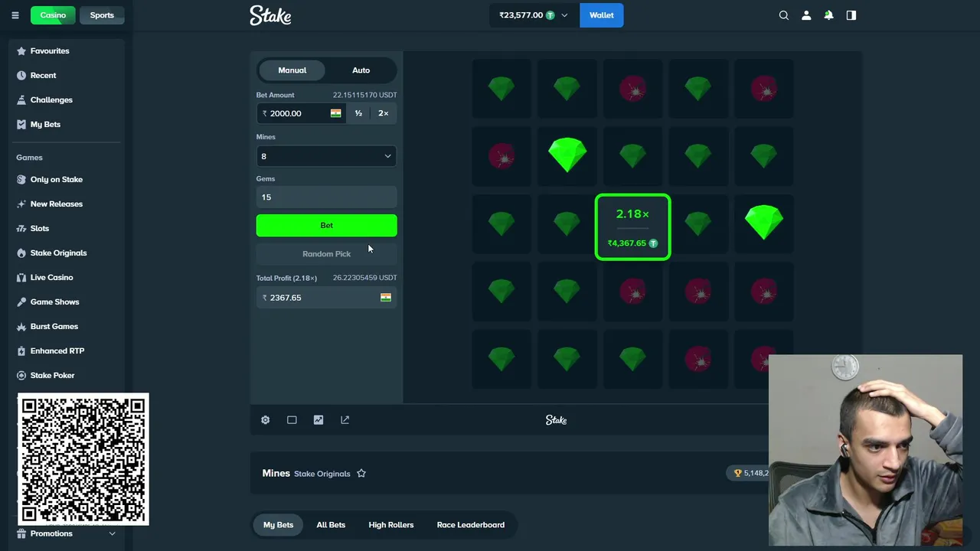Switch to Casino section

pos(53,15)
